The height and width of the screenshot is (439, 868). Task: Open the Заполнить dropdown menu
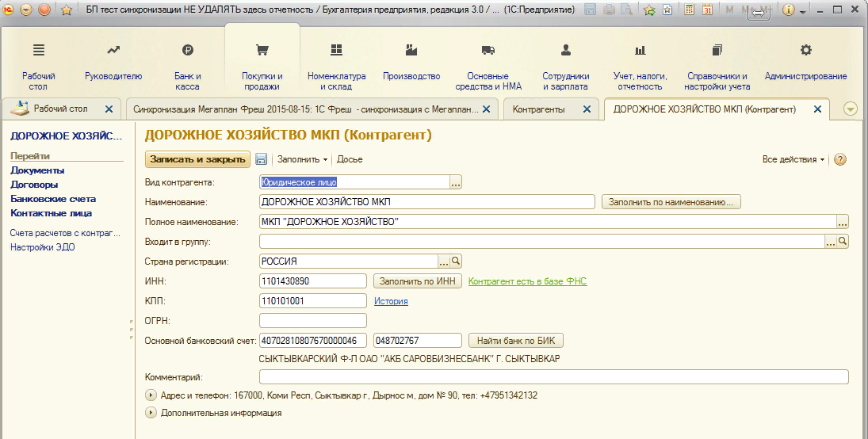[x=302, y=159]
